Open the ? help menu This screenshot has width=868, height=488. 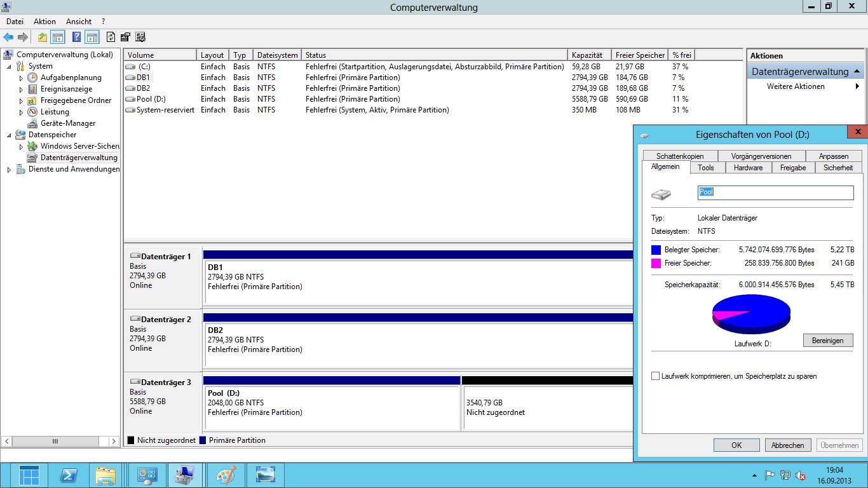103,22
